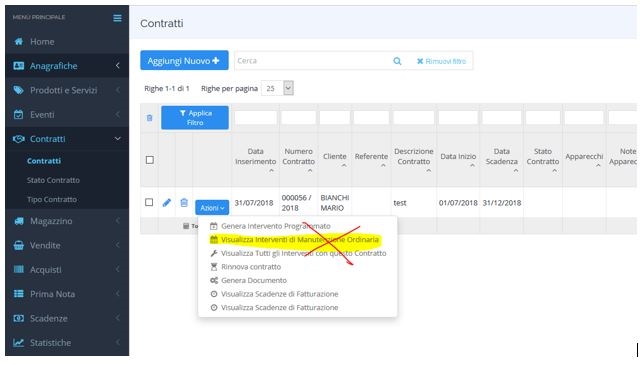Select second Visualizza Scadenze di Fatturazione entry

pos(279,307)
